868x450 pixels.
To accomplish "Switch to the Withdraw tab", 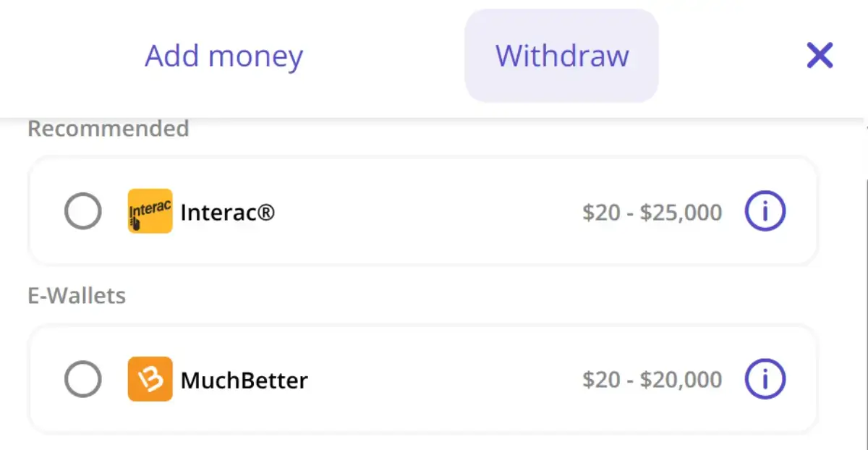I will (561, 56).
